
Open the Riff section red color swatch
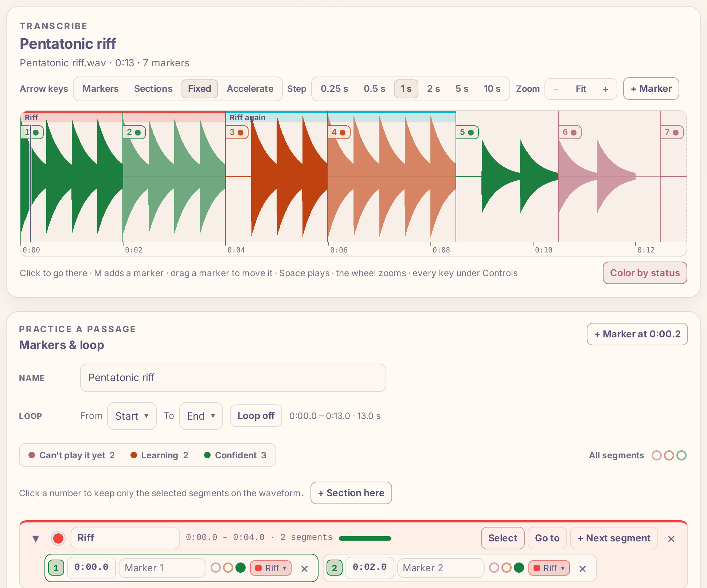(58, 538)
